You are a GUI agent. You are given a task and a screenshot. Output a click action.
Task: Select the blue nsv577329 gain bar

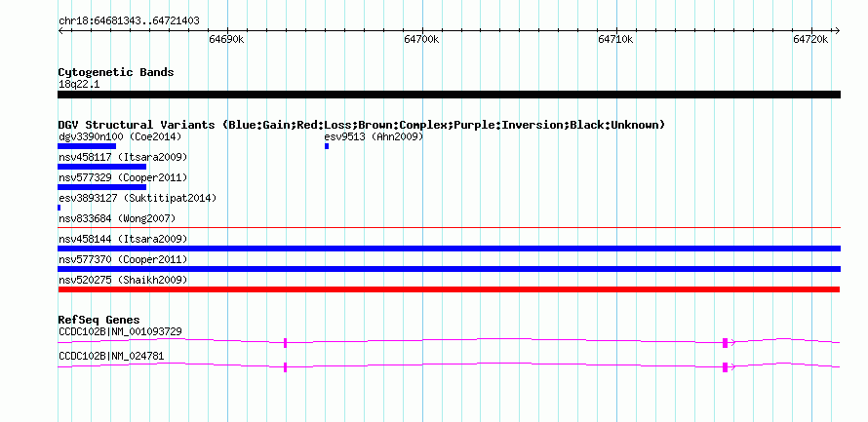tap(101, 187)
